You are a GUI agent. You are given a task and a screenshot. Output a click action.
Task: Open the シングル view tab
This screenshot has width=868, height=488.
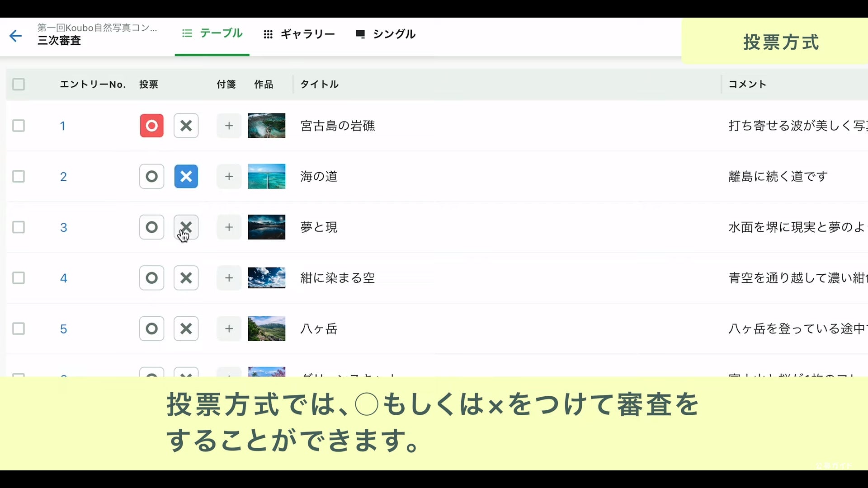(386, 34)
